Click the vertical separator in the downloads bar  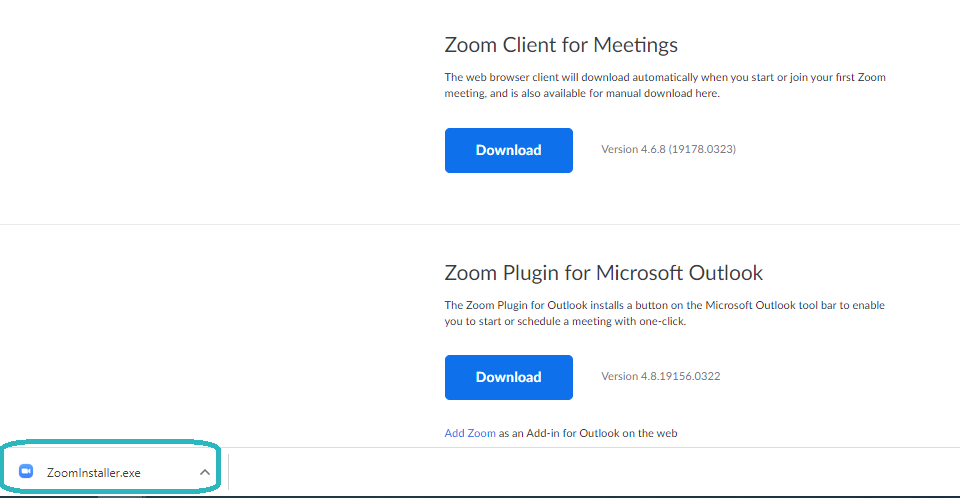tap(228, 472)
